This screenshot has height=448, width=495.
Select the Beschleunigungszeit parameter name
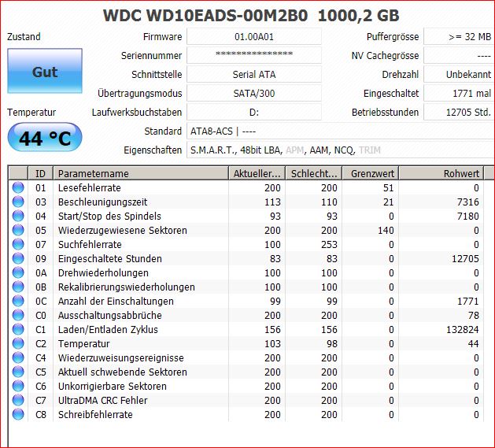(x=102, y=202)
